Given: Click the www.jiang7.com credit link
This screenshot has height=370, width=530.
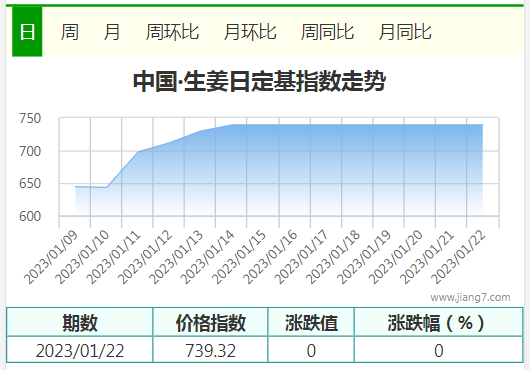Looking at the screenshot, I should [x=470, y=297].
